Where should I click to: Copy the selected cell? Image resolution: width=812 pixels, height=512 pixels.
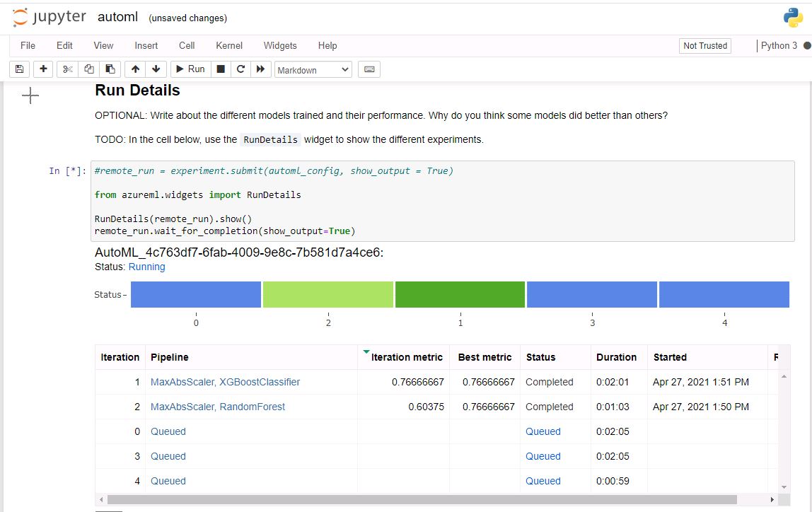(x=88, y=69)
